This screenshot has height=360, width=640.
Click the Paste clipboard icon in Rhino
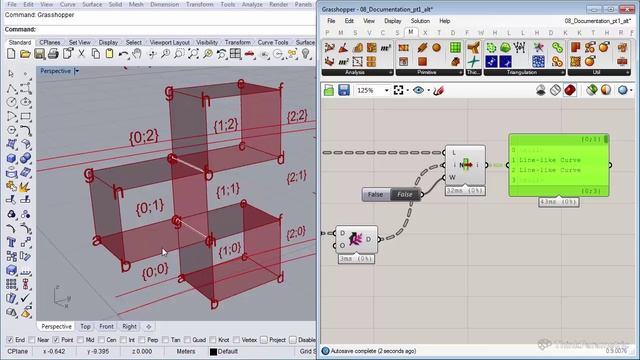[109, 54]
